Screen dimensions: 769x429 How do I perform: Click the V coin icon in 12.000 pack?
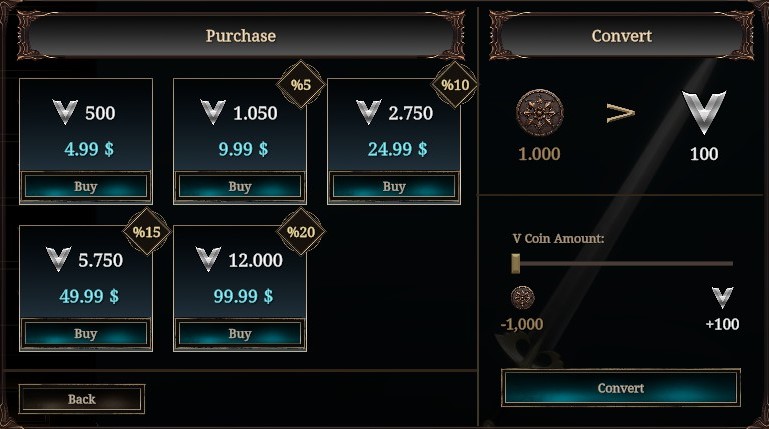tap(209, 260)
